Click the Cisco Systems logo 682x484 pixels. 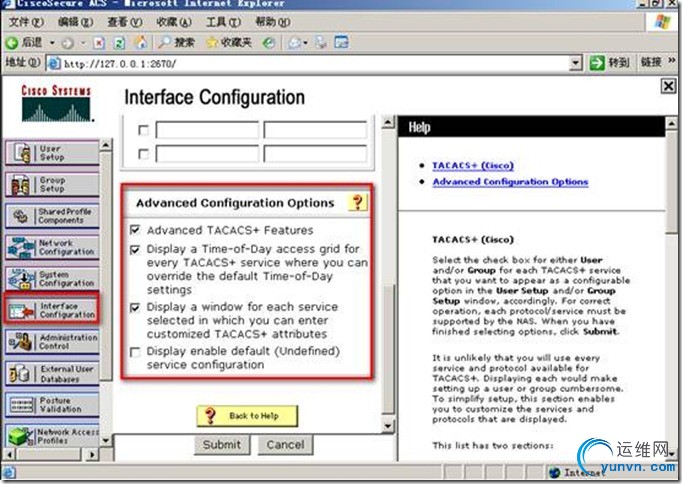56,103
